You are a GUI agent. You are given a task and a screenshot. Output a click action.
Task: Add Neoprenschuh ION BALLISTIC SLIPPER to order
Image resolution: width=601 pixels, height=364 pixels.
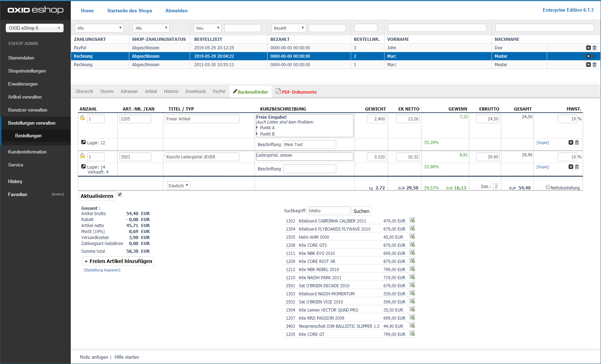pos(412,326)
